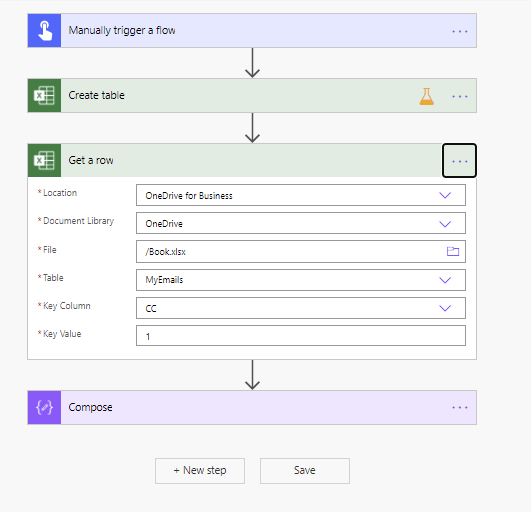Expand the Key Column dropdown showing CC
The height and width of the screenshot is (512, 531).
tap(445, 308)
